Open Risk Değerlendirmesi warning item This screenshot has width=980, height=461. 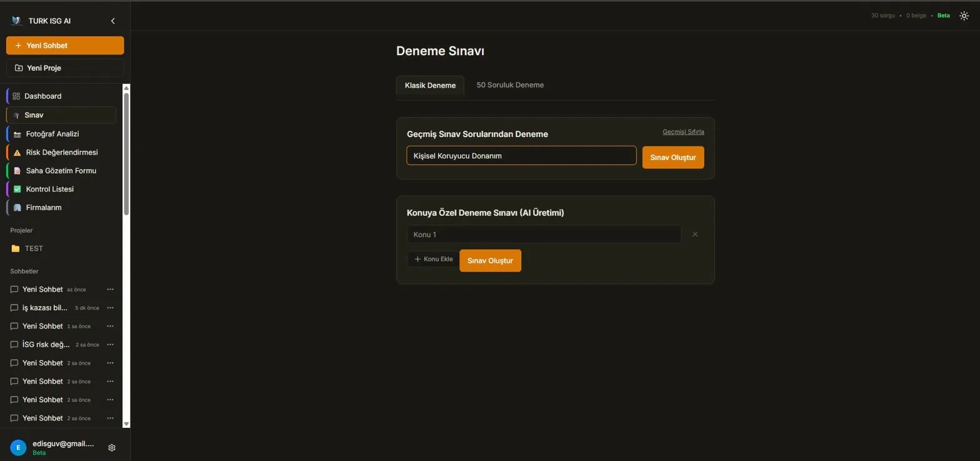[x=61, y=152]
